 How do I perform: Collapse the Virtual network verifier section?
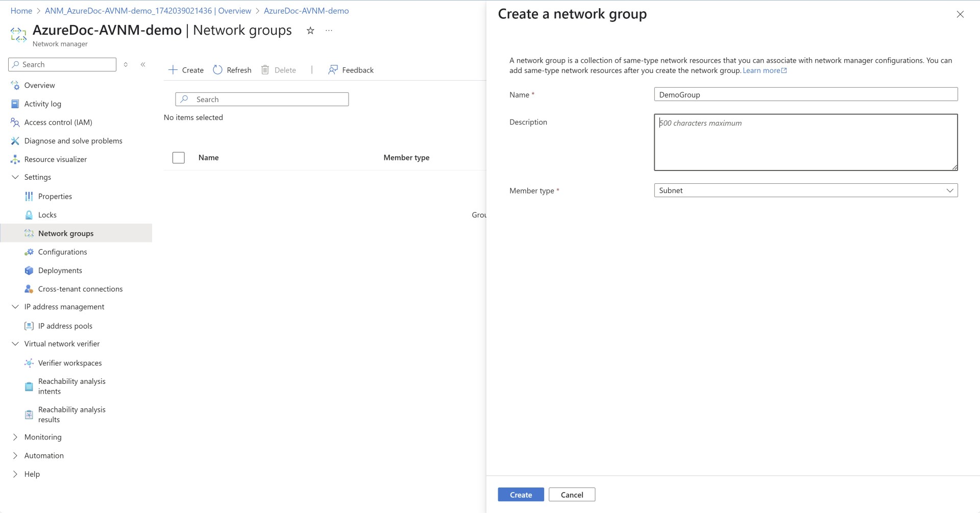pos(15,344)
